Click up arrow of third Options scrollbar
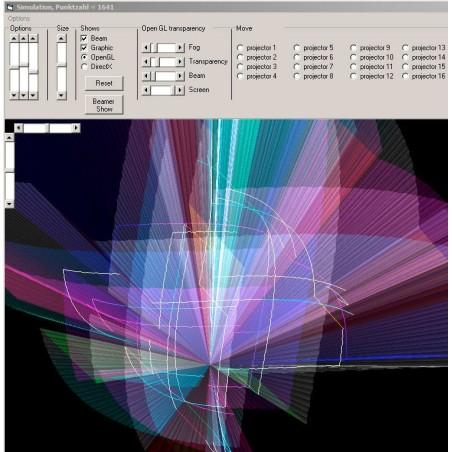 click(x=33, y=38)
